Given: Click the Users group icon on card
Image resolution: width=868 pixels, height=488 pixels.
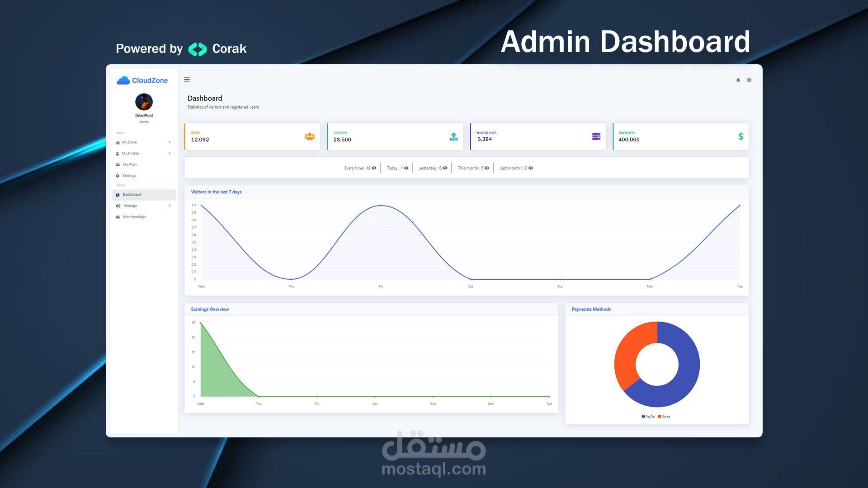Looking at the screenshot, I should 310,136.
